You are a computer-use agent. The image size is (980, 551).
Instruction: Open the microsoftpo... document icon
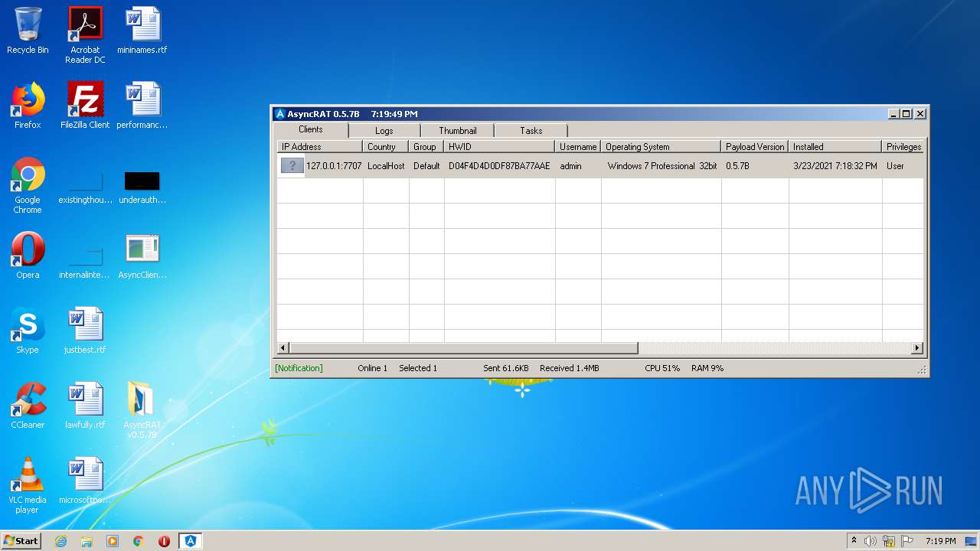(85, 481)
